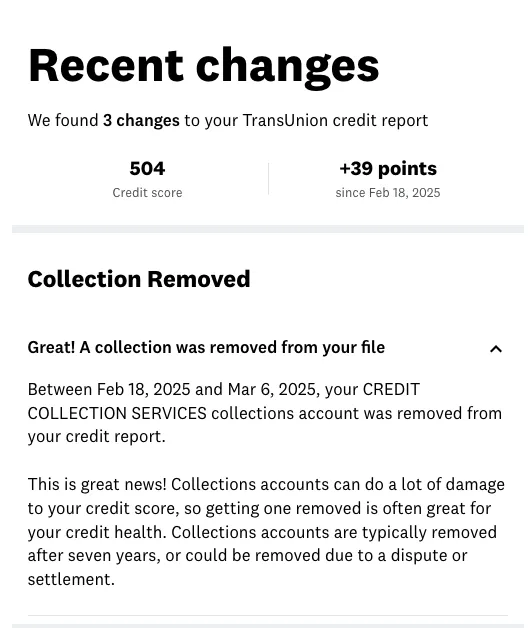Click the 'since Feb 18, 2025' label
This screenshot has width=528, height=628.
click(x=388, y=193)
